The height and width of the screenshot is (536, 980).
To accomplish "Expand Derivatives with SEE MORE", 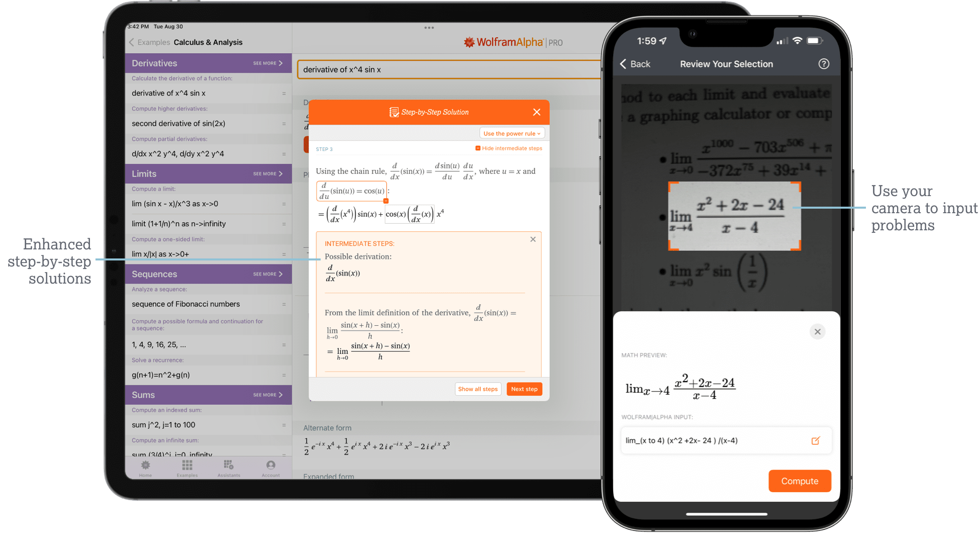I will pos(268,63).
